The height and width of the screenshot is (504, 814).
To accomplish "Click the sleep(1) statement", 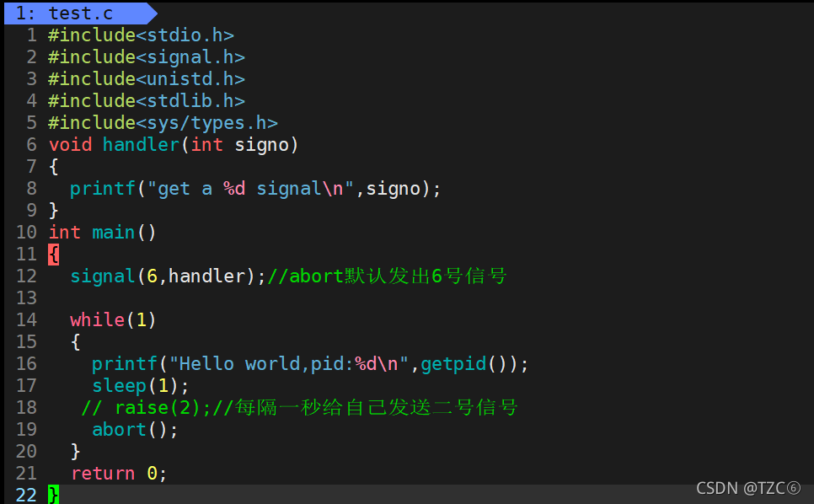I will point(141,386).
